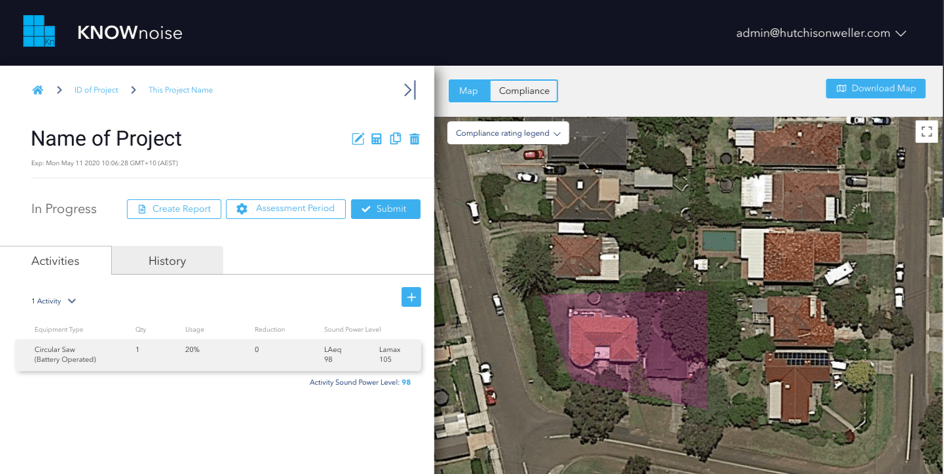944x474 pixels.
Task: Open the admin account dropdown menu
Action: click(821, 33)
